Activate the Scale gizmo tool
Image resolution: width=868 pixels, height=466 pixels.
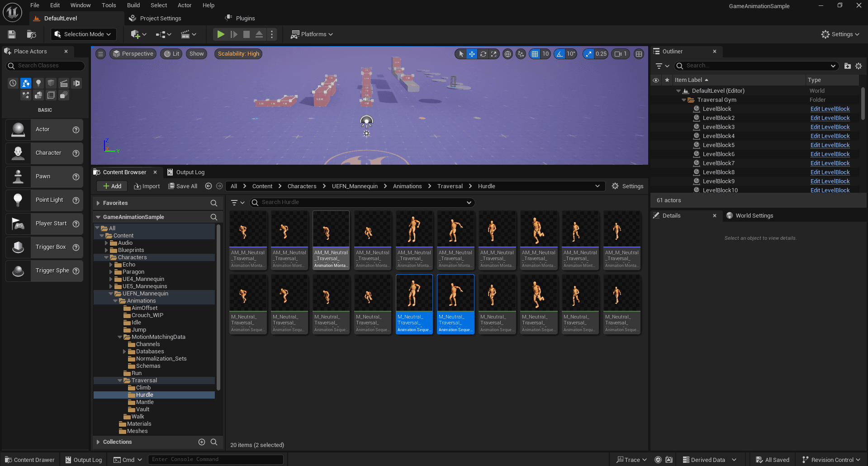click(x=494, y=54)
